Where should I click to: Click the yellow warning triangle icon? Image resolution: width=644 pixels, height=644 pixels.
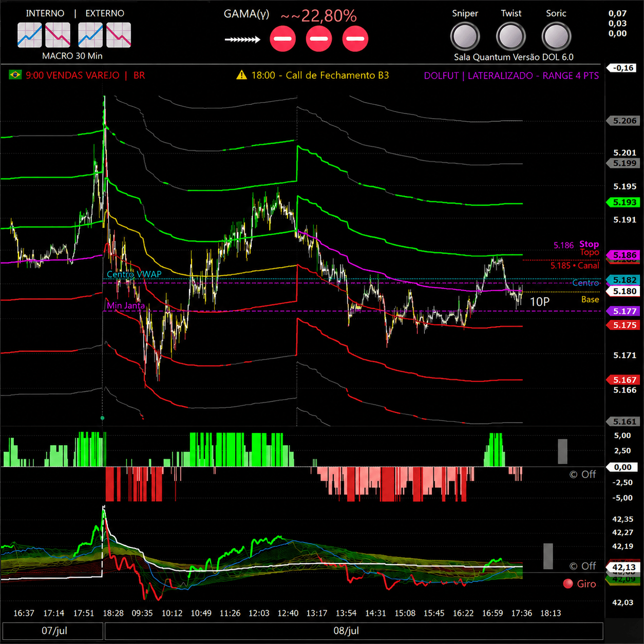(241, 75)
